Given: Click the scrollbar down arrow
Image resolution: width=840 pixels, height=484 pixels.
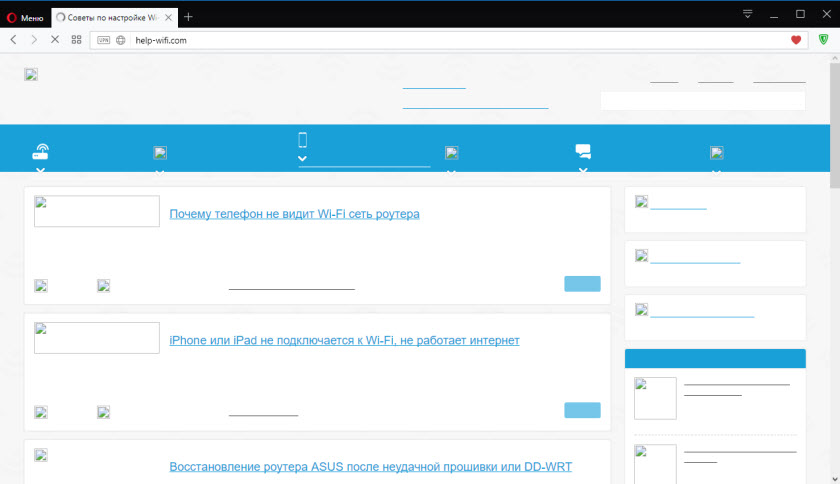Looking at the screenshot, I should click(835, 479).
